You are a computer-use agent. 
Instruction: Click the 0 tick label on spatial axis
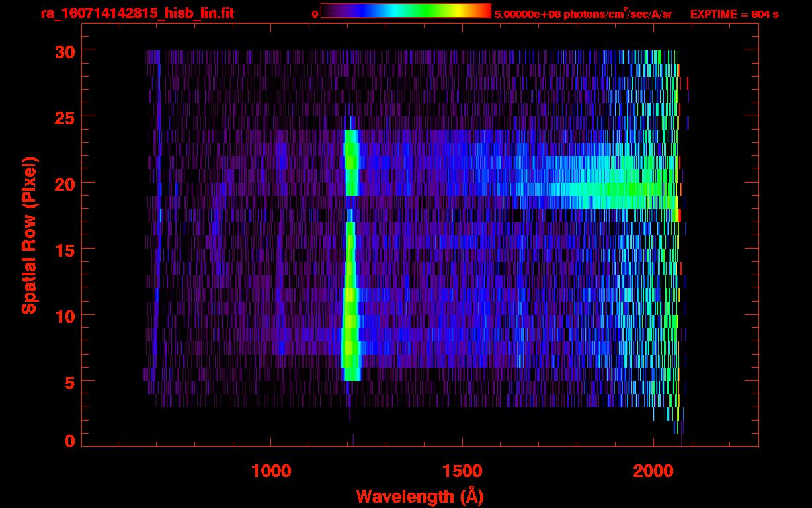coord(69,441)
